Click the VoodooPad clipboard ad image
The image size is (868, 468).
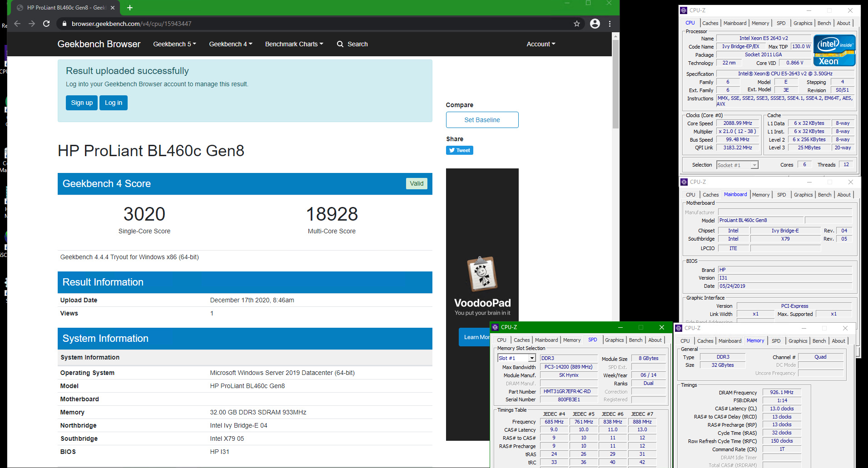482,274
